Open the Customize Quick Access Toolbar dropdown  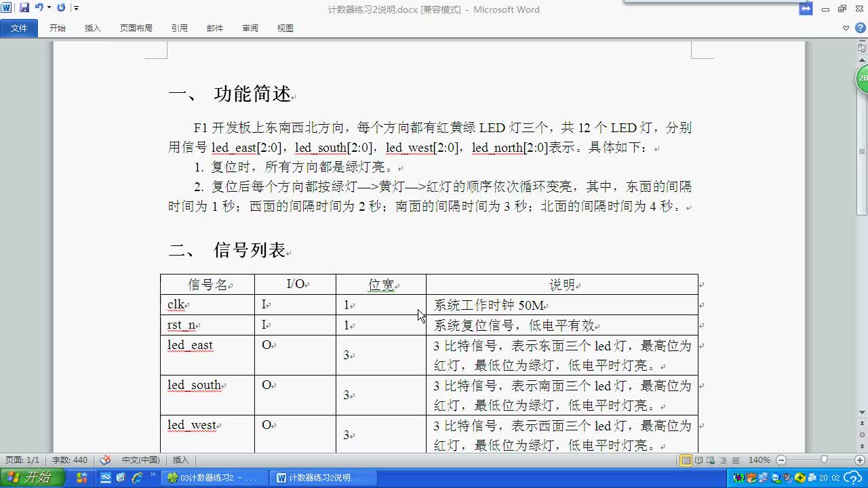76,8
